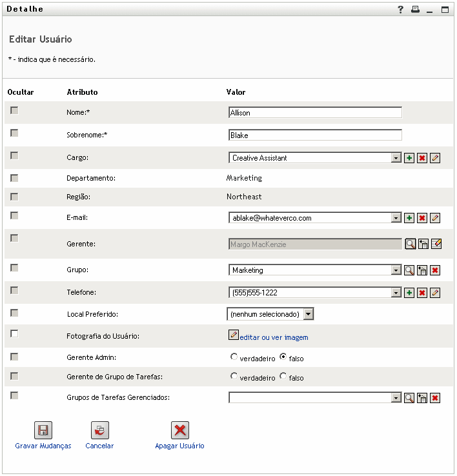Click the Gravar Mudanças save button
Viewport: 457px width, 476px height.
(x=43, y=431)
